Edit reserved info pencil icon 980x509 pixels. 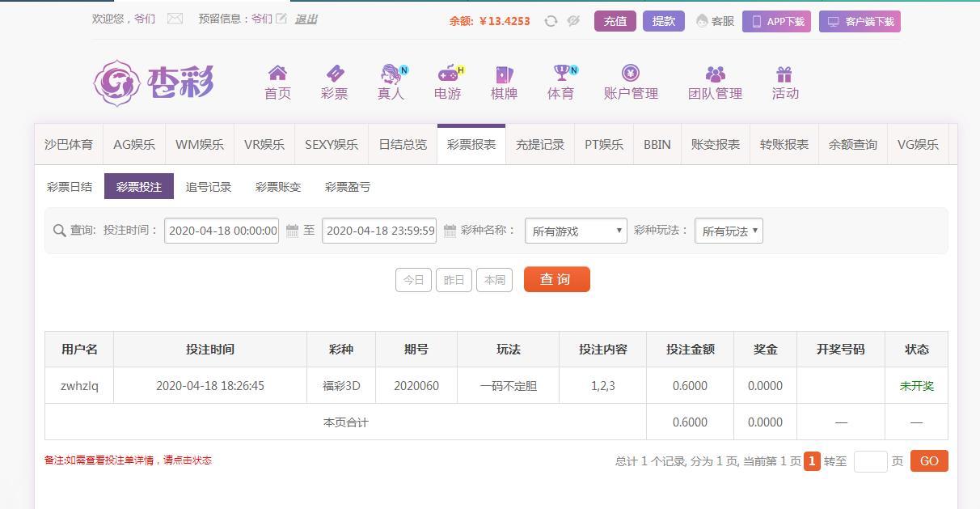pos(281,19)
